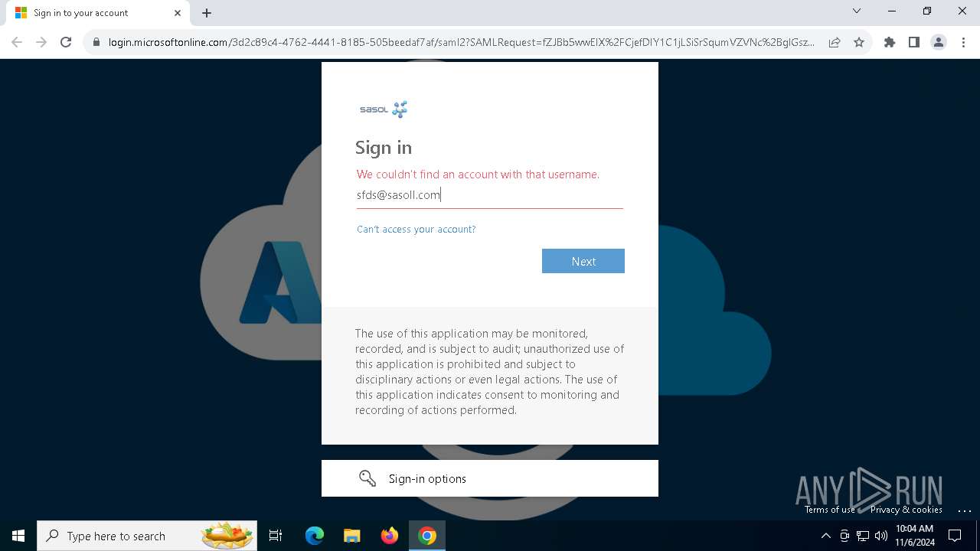Viewport: 980px width, 551px height.
Task: Click the username email input field
Action: click(490, 195)
